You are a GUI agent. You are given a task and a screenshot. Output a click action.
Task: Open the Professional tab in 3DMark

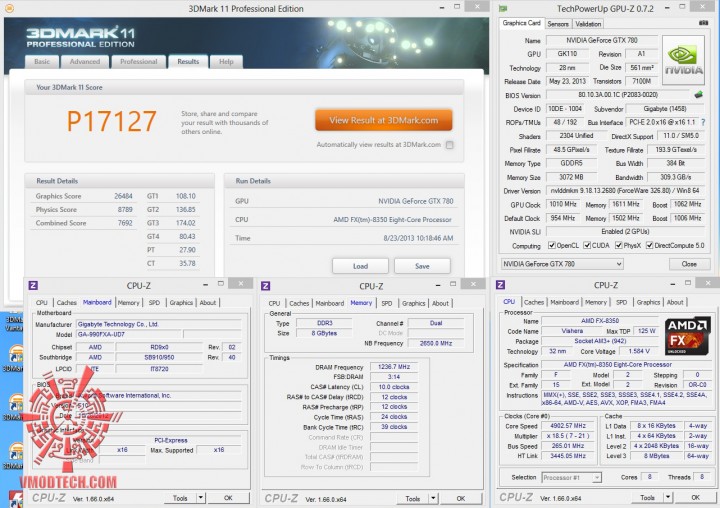click(139, 62)
